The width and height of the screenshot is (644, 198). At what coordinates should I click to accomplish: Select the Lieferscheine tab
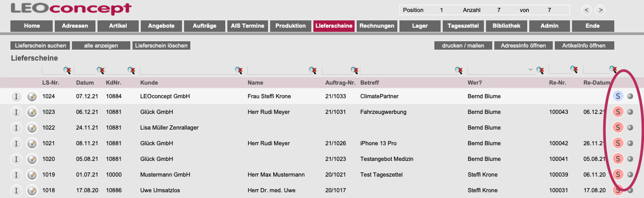point(334,26)
